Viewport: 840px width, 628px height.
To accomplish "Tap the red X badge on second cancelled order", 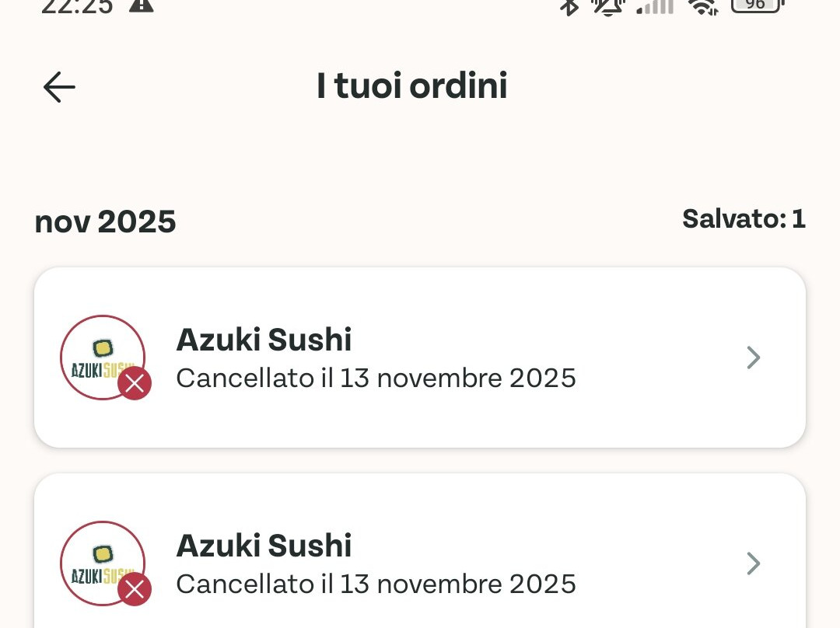I will click(134, 589).
